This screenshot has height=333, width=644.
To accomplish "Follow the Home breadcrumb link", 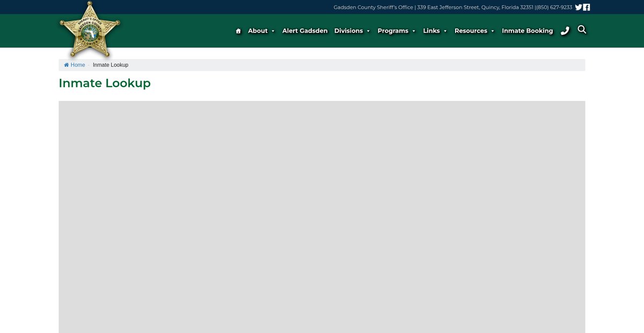I will click(x=78, y=65).
